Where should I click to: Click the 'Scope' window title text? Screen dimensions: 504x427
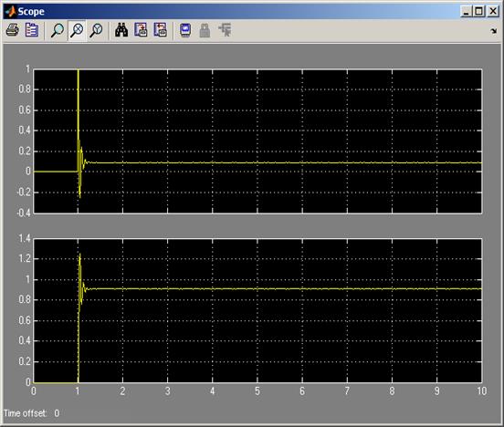point(31,12)
